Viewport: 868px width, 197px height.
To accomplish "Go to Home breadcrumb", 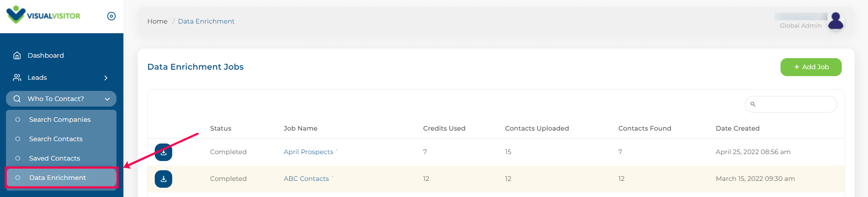I will click(x=157, y=21).
